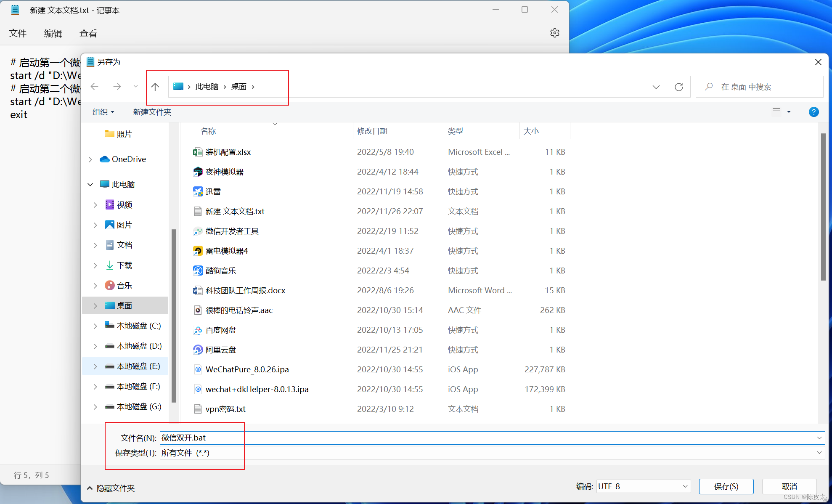Collapse the 此电脑 tree node
The image size is (832, 504).
tap(90, 184)
